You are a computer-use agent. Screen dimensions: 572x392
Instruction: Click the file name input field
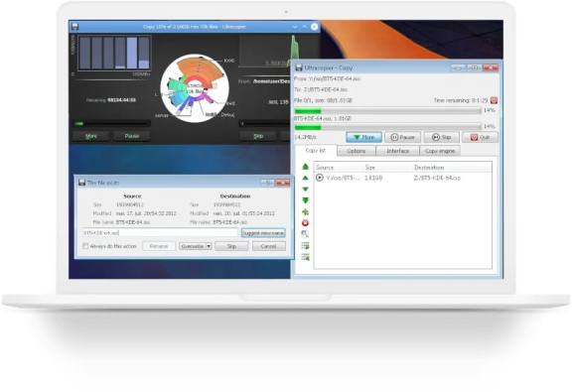pos(160,232)
